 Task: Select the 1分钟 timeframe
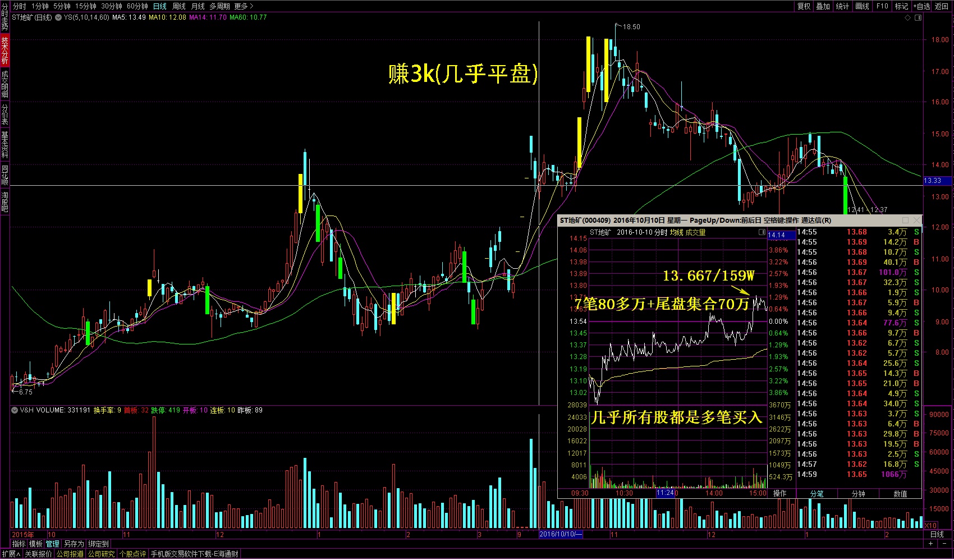pyautogui.click(x=40, y=6)
